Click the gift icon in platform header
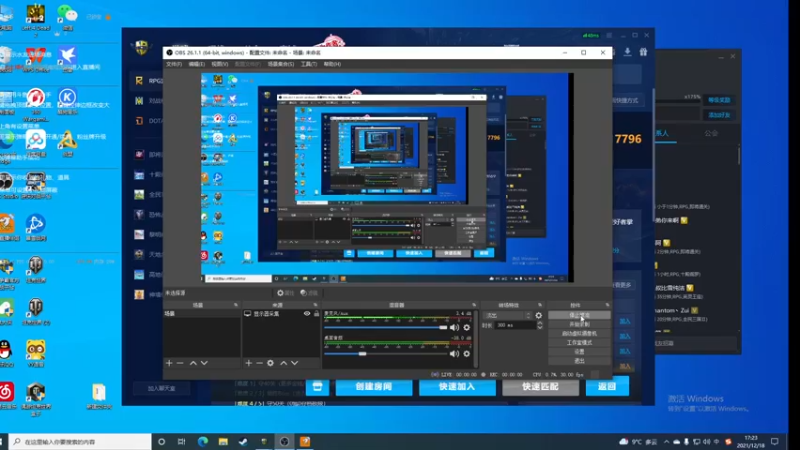The image size is (800, 450). [643, 52]
